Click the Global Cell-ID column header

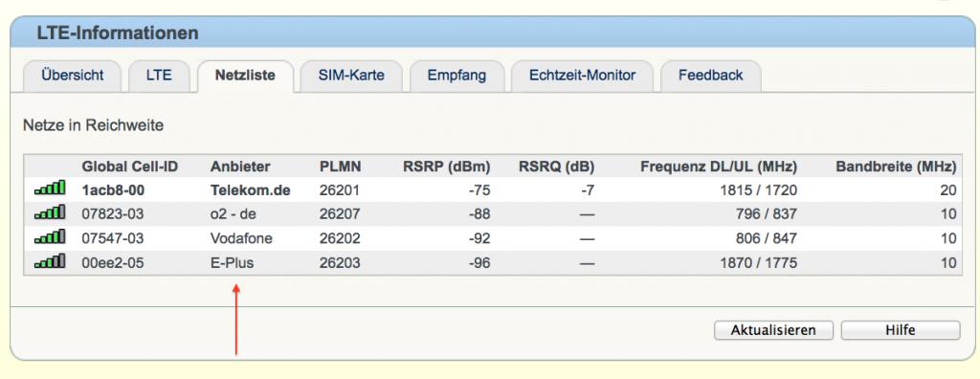(130, 167)
